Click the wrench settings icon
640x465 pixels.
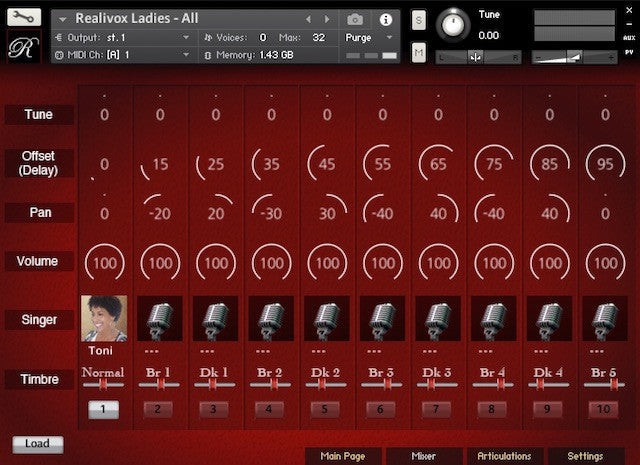(x=24, y=17)
